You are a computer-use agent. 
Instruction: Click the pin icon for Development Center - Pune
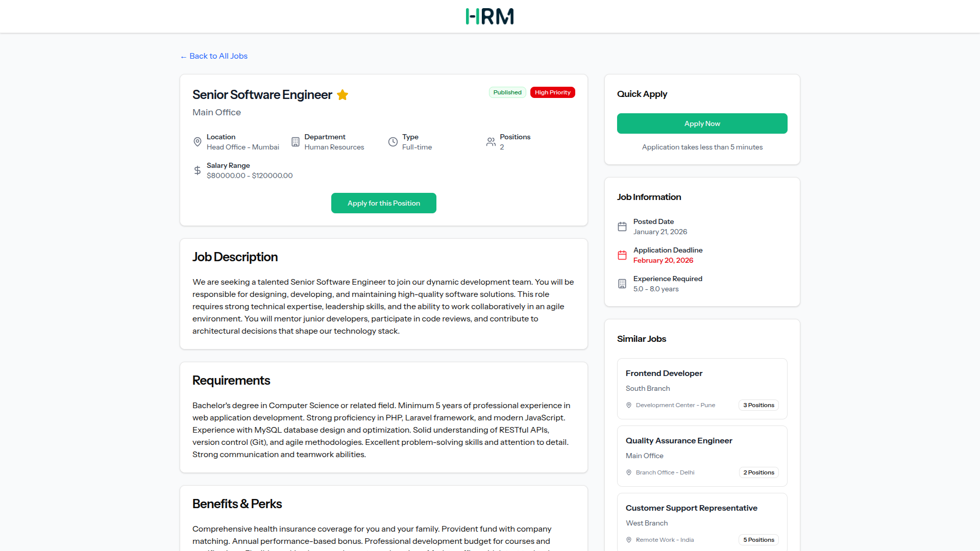[x=629, y=405]
